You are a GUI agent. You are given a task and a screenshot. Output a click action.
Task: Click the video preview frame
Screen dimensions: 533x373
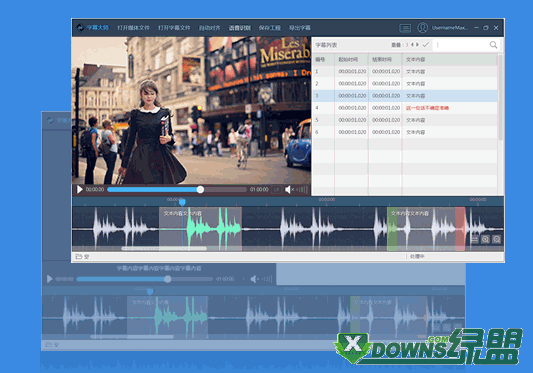(x=191, y=111)
